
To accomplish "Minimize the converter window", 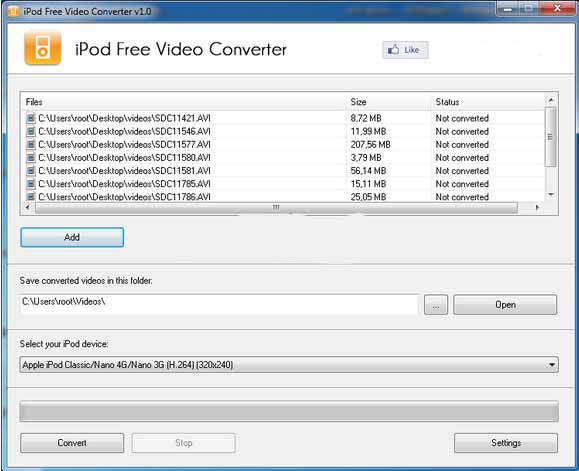I will pyautogui.click(x=508, y=8).
